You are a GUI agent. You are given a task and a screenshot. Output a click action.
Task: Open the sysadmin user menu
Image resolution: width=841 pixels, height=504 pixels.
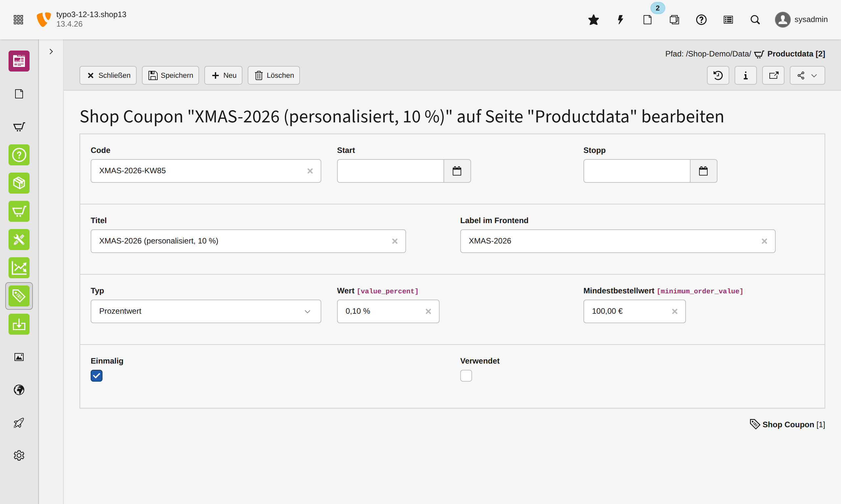click(801, 20)
